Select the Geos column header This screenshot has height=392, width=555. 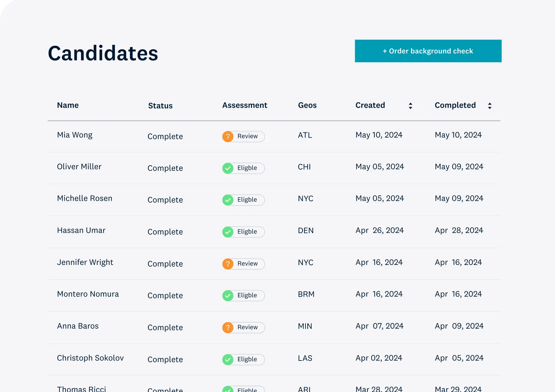[x=307, y=105]
